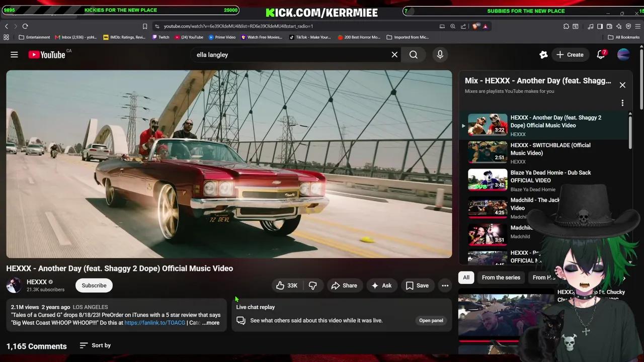Dislike the video with thumbs down
Screen dimensions: 644x362
[x=312, y=286]
